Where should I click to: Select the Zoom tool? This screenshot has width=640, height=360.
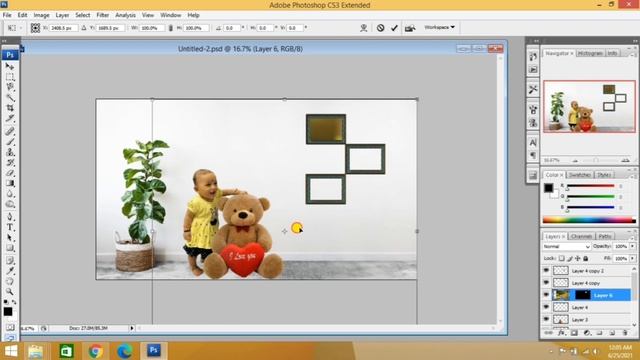[10, 291]
